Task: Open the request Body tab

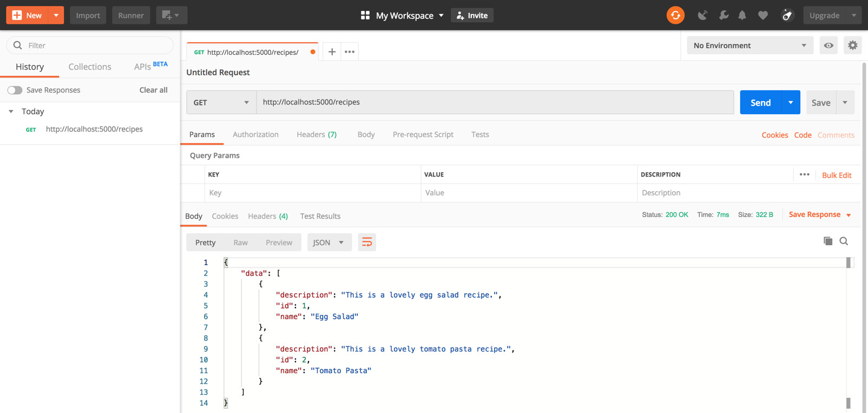Action: pyautogui.click(x=366, y=134)
